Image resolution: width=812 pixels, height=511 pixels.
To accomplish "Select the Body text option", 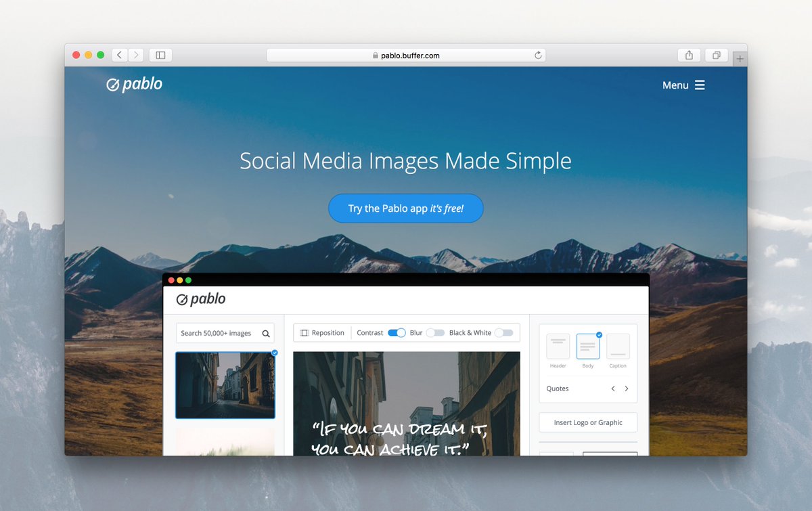I will [x=588, y=351].
